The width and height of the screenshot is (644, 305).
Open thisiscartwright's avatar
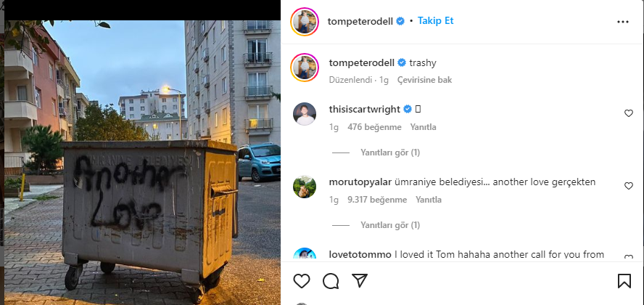click(x=305, y=114)
